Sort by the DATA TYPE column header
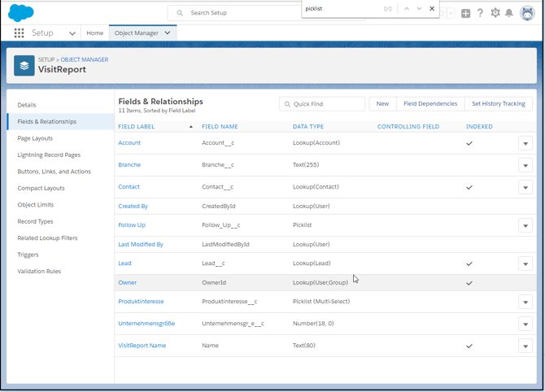 pyautogui.click(x=308, y=127)
